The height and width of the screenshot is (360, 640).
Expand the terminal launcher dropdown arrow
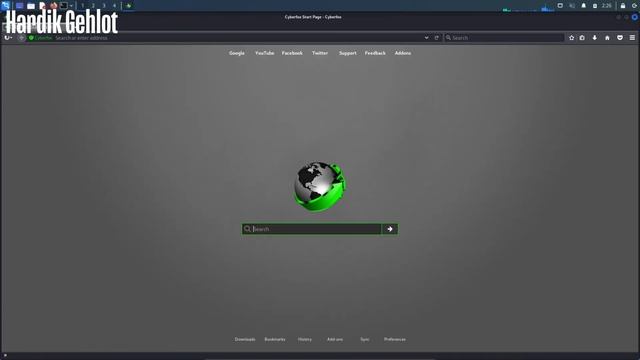point(71,6)
